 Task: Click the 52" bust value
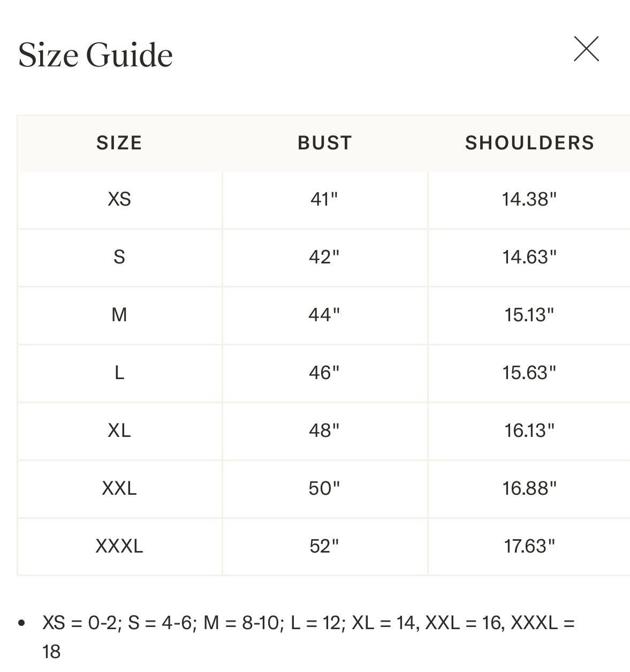[x=324, y=546]
